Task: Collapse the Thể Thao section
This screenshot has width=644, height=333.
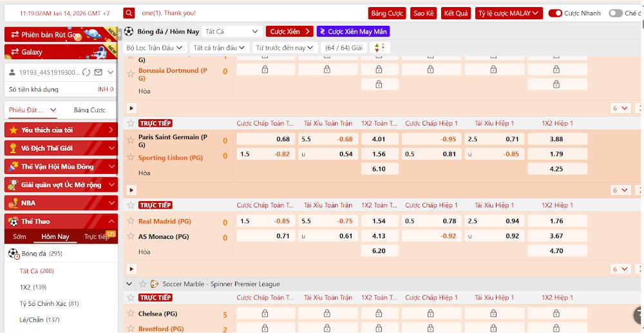Action: 61,222
